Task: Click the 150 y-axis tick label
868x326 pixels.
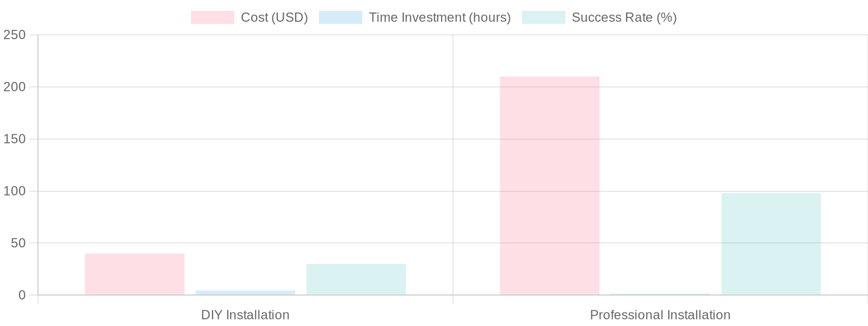Action: pyautogui.click(x=14, y=139)
